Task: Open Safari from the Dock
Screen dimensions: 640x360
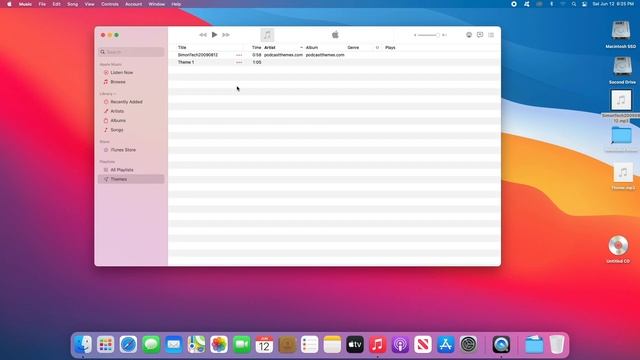Action: (x=128, y=344)
